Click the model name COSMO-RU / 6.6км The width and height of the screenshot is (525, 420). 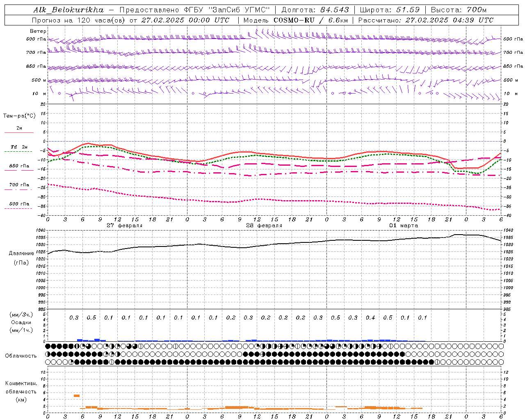(311, 20)
